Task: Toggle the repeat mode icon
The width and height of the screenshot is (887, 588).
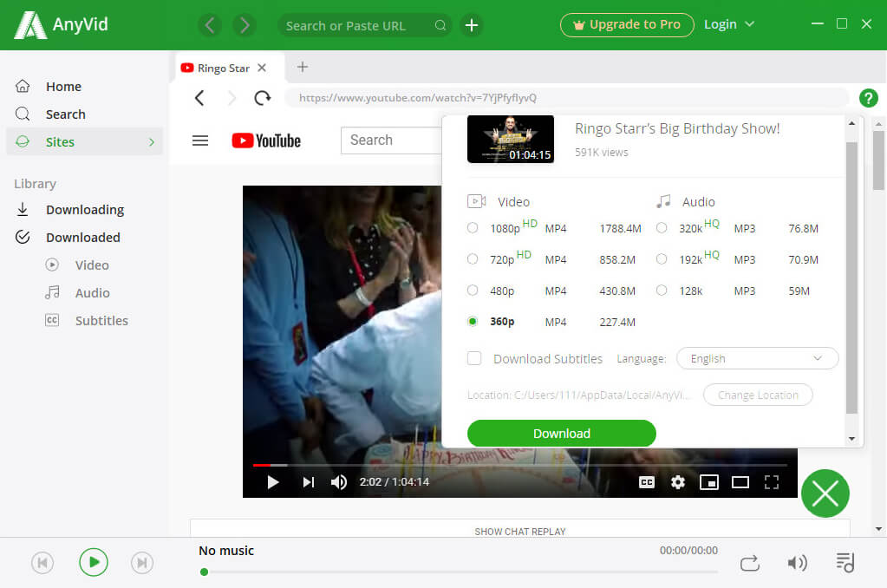Action: pos(749,563)
